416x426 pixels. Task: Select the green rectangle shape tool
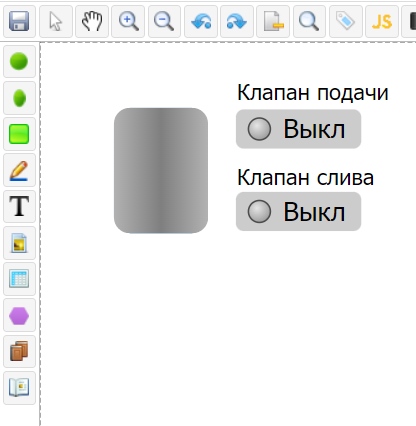pyautogui.click(x=19, y=134)
